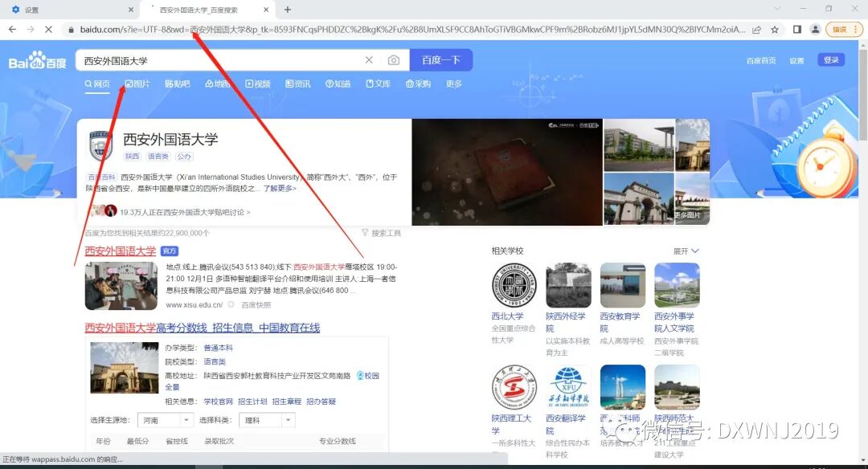This screenshot has height=469, width=868.
Task: Click the Baidu logo
Action: [x=36, y=60]
